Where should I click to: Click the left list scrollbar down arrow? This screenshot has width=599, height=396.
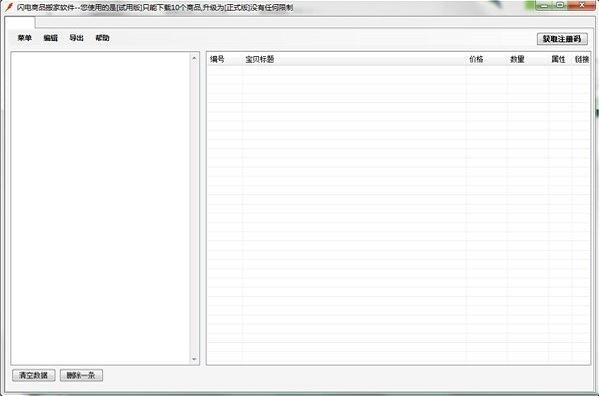[194, 359]
